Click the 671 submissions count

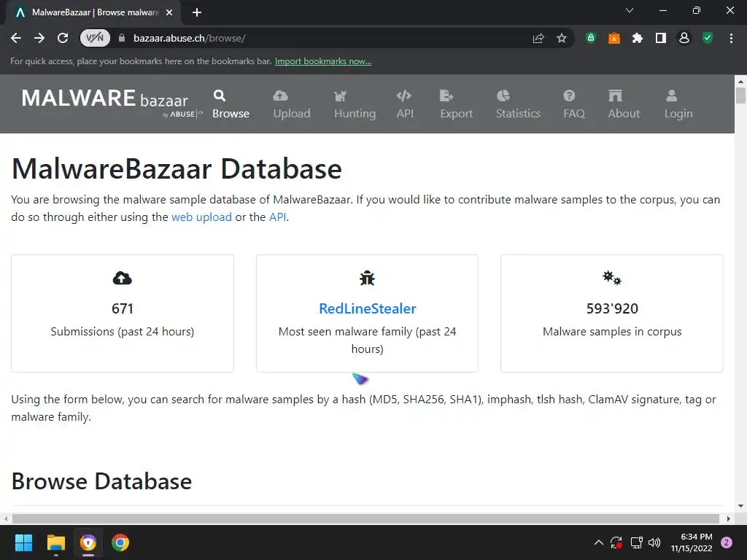pos(123,308)
